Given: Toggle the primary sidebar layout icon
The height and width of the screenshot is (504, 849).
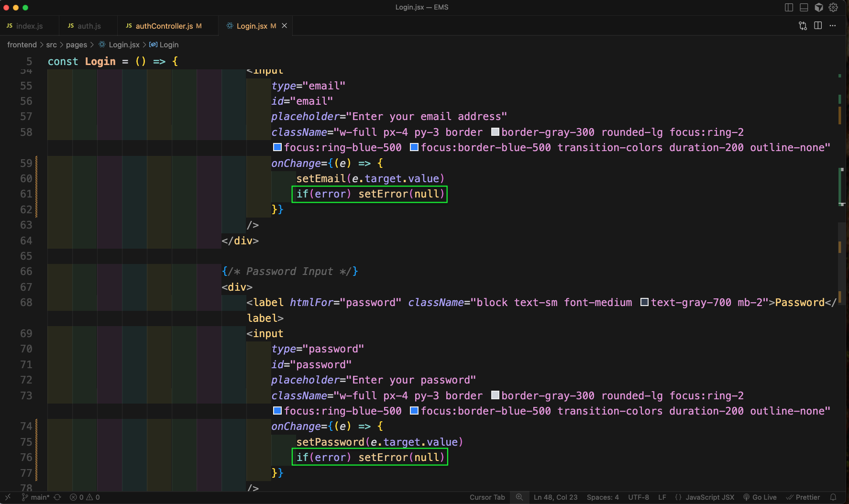Looking at the screenshot, I should [x=789, y=7].
